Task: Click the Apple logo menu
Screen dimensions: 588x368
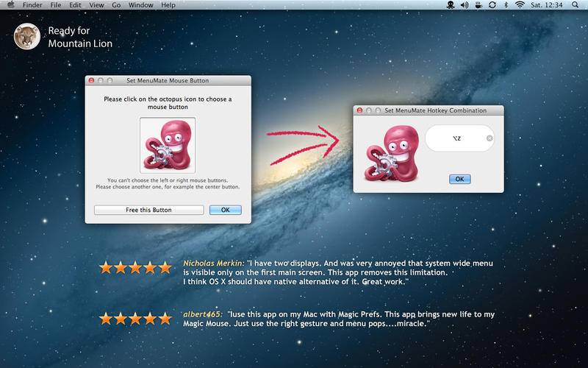Action: (x=10, y=5)
